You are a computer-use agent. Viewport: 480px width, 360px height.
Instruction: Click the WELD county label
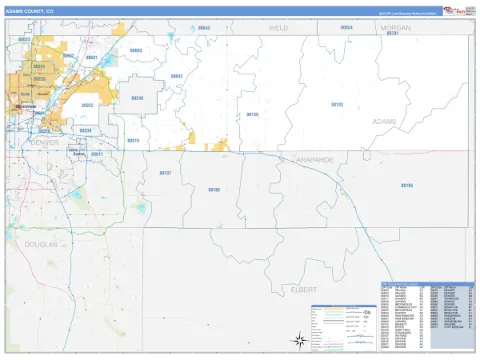(278, 28)
